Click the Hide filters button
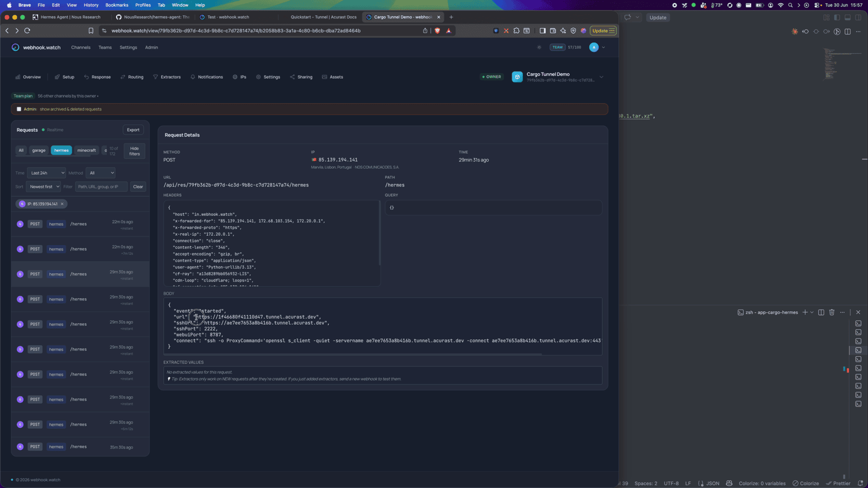868x488 pixels. click(135, 151)
